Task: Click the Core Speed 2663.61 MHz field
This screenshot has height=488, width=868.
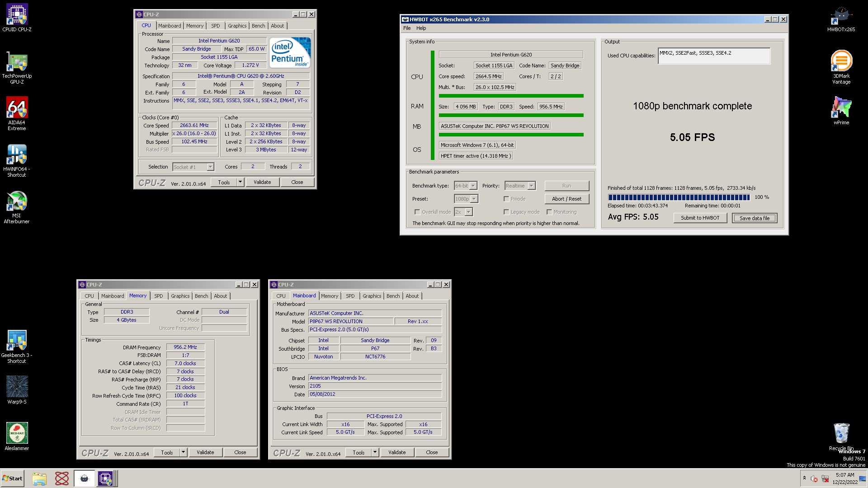Action: coord(194,126)
